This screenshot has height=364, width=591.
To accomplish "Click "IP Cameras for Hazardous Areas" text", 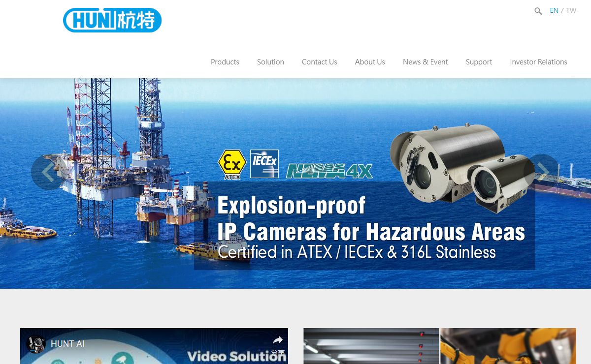I will (371, 231).
